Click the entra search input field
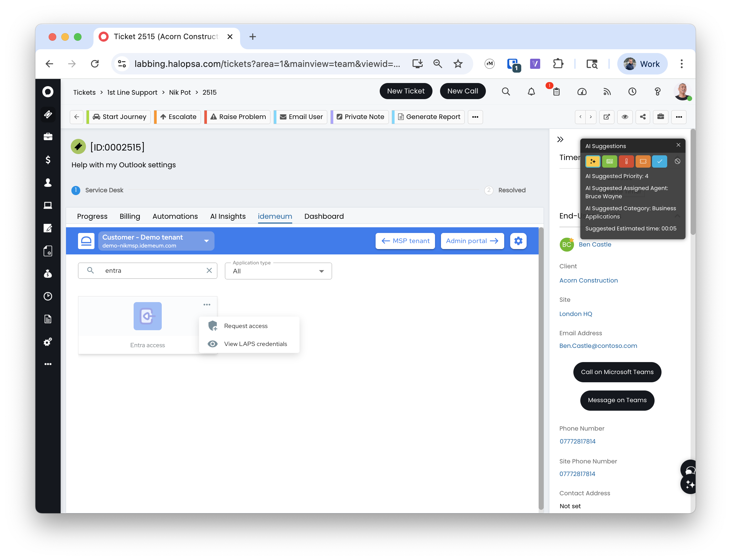This screenshot has height=560, width=731. click(x=148, y=270)
